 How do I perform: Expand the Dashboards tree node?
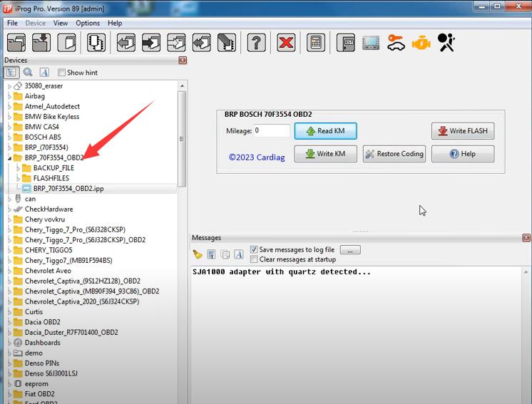tap(9, 343)
